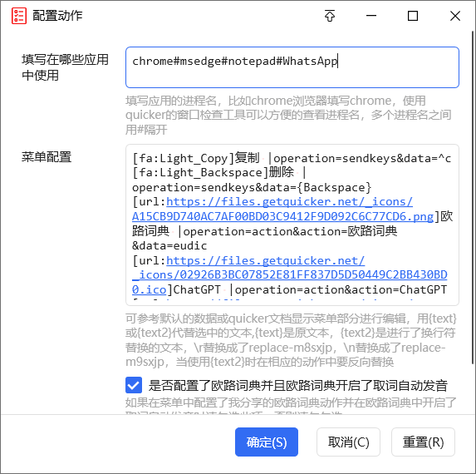Click the &data=eudic line in menu config
This screenshot has width=476, height=474.
(169, 245)
